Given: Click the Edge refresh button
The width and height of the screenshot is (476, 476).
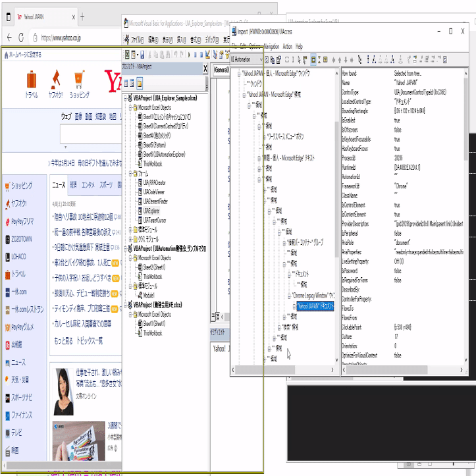Looking at the screenshot, I should point(21,38).
